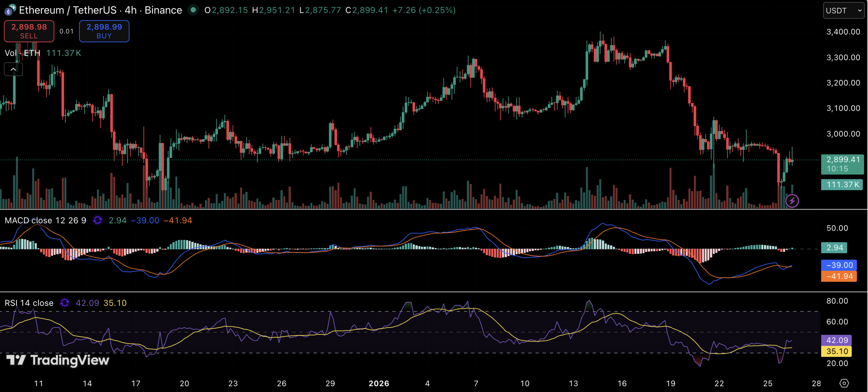This screenshot has height=392, width=868.
Task: Click the purple lightning bolt icon on the chart
Action: (x=792, y=201)
